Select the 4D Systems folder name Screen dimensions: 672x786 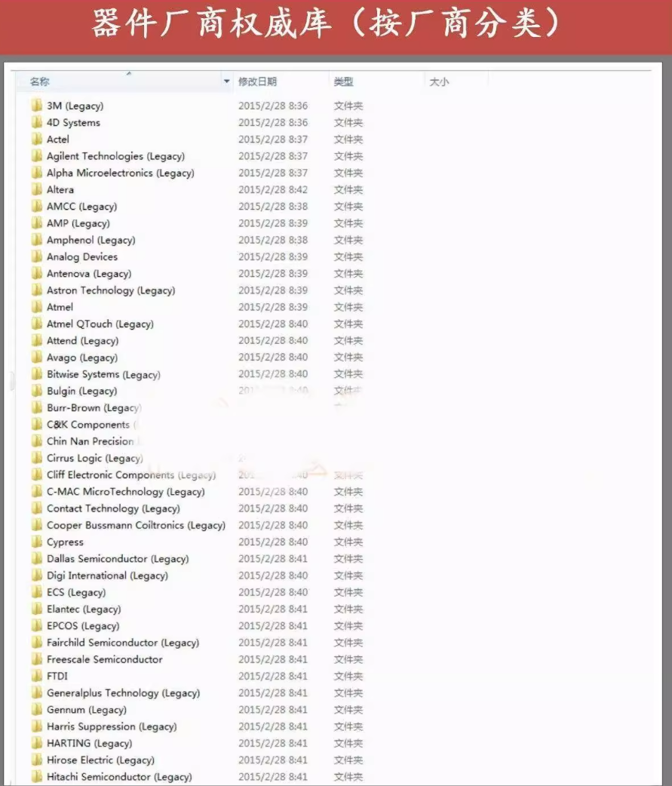[73, 122]
